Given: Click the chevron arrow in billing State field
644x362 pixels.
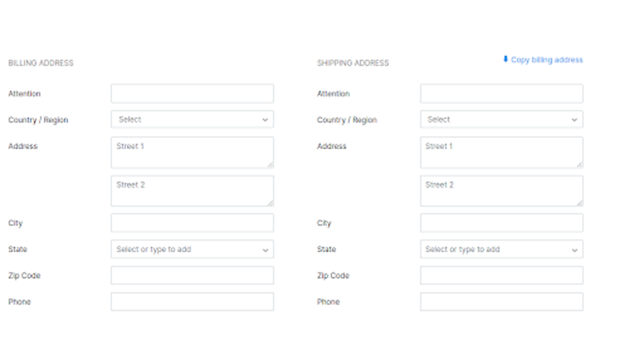Looking at the screenshot, I should pyautogui.click(x=265, y=250).
